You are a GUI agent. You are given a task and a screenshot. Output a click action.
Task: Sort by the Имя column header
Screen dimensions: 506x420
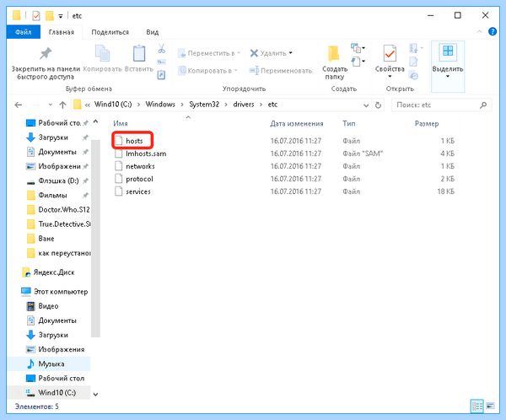(120, 123)
